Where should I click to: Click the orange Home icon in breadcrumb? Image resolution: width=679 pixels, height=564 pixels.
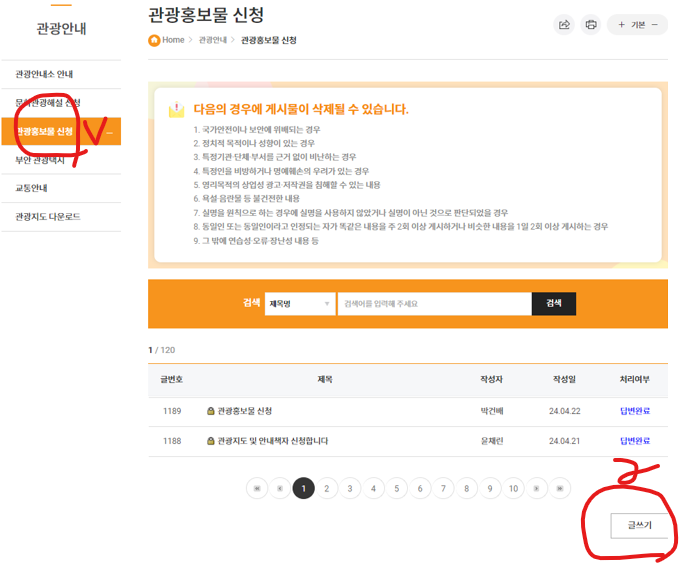[x=154, y=40]
